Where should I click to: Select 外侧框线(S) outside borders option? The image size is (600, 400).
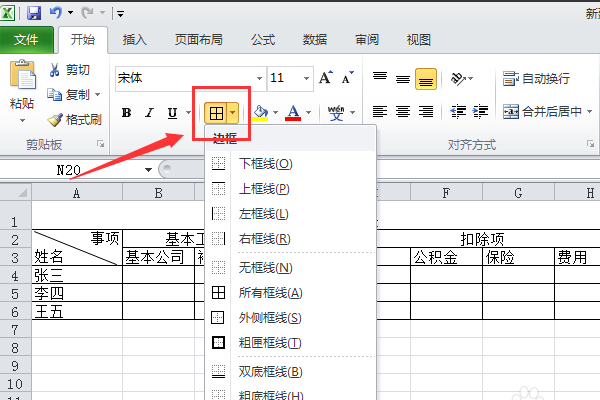291,318
